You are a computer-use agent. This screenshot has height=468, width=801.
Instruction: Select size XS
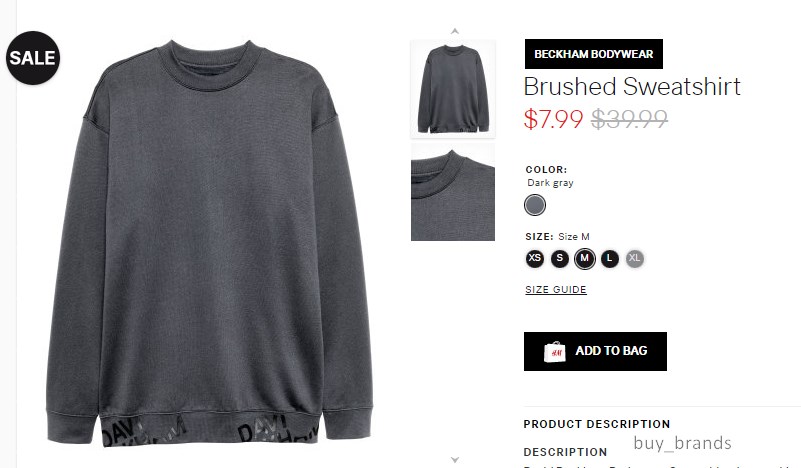pyautogui.click(x=535, y=259)
